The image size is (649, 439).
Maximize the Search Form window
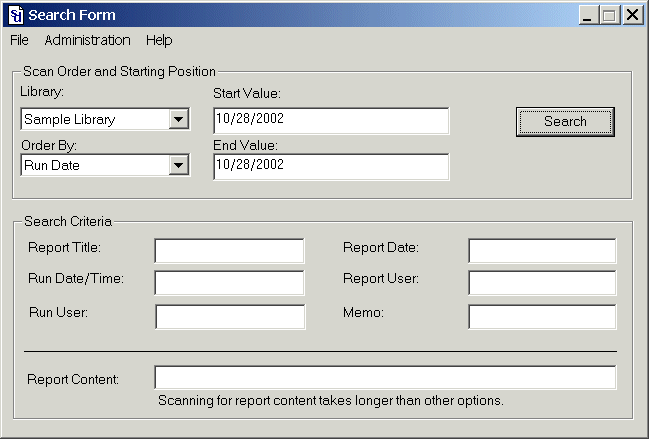(x=610, y=15)
